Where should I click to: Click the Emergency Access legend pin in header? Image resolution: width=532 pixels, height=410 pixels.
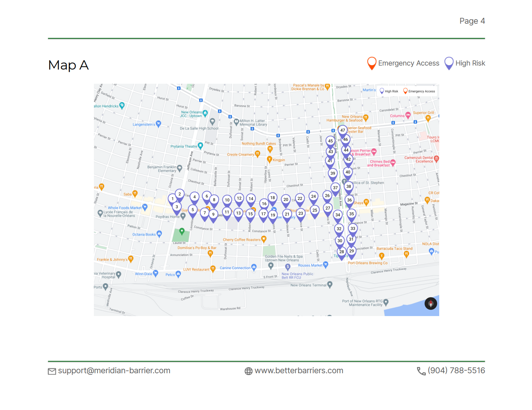[x=372, y=63]
